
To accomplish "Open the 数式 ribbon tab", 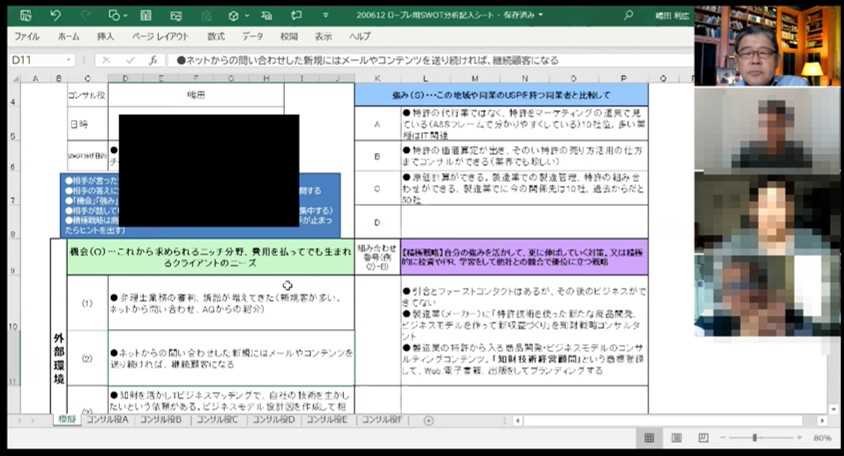I will [216, 36].
